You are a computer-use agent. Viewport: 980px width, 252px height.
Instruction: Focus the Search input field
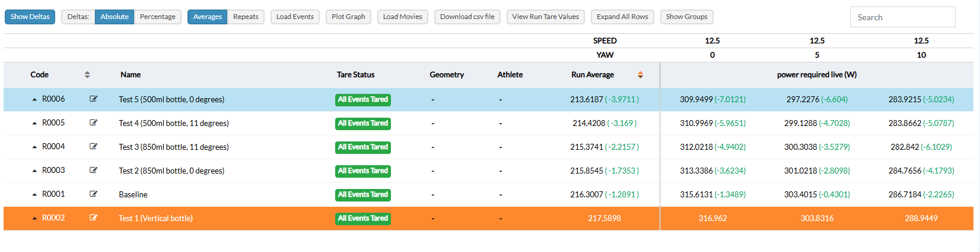[x=902, y=17]
